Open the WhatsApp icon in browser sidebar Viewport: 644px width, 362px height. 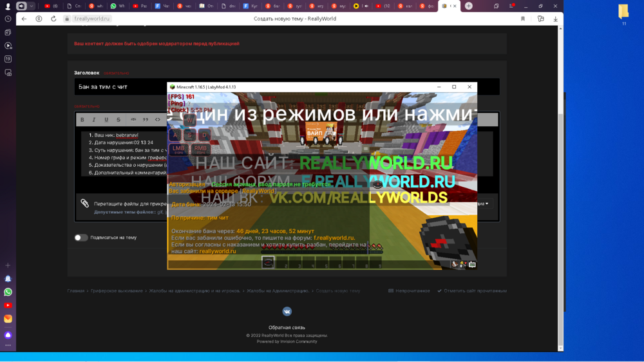(8, 292)
